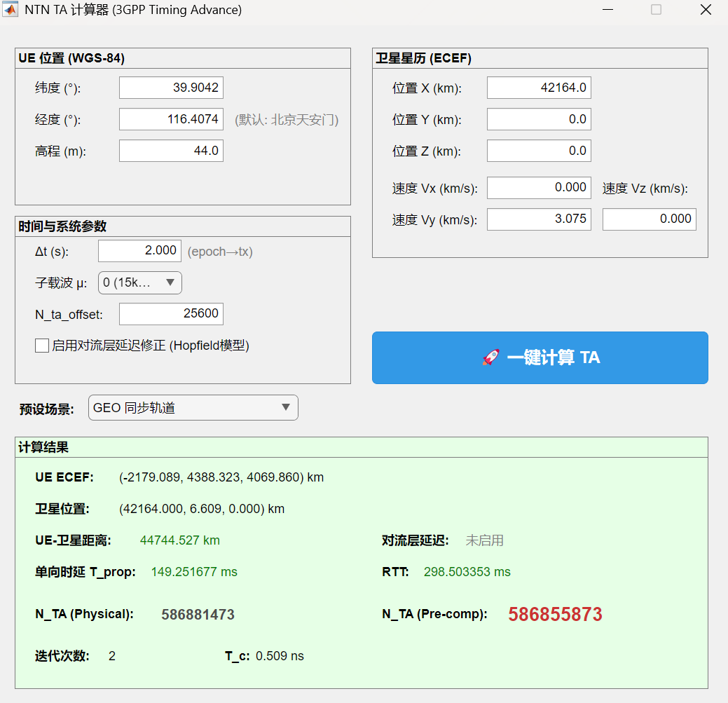Click the rocket icon on the calculate button
The height and width of the screenshot is (703, 728).
tap(490, 357)
